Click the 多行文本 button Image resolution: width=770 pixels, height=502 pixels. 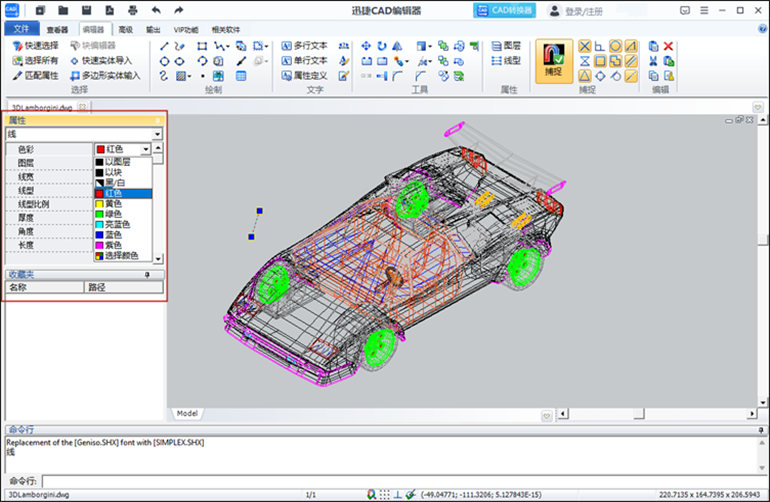coord(304,46)
